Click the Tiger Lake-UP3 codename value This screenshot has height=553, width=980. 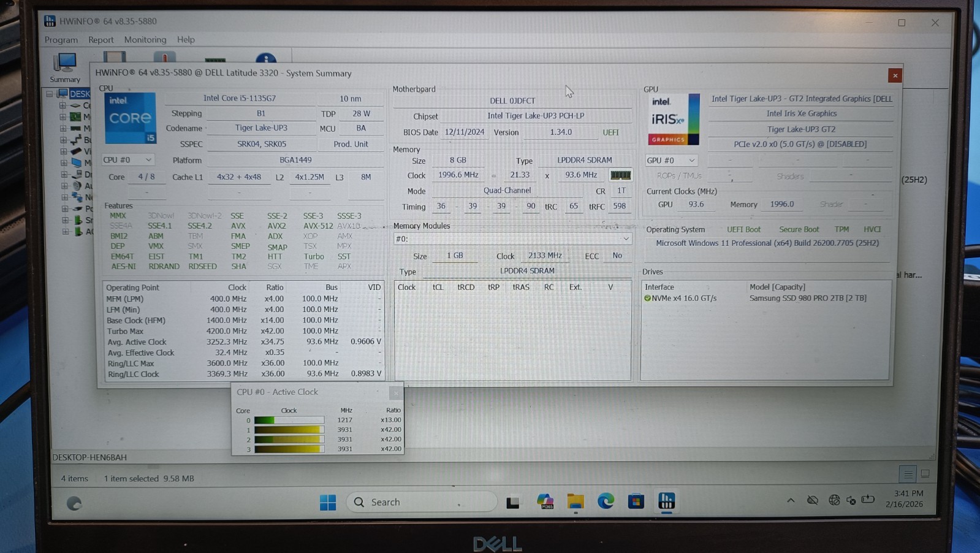[x=261, y=128]
